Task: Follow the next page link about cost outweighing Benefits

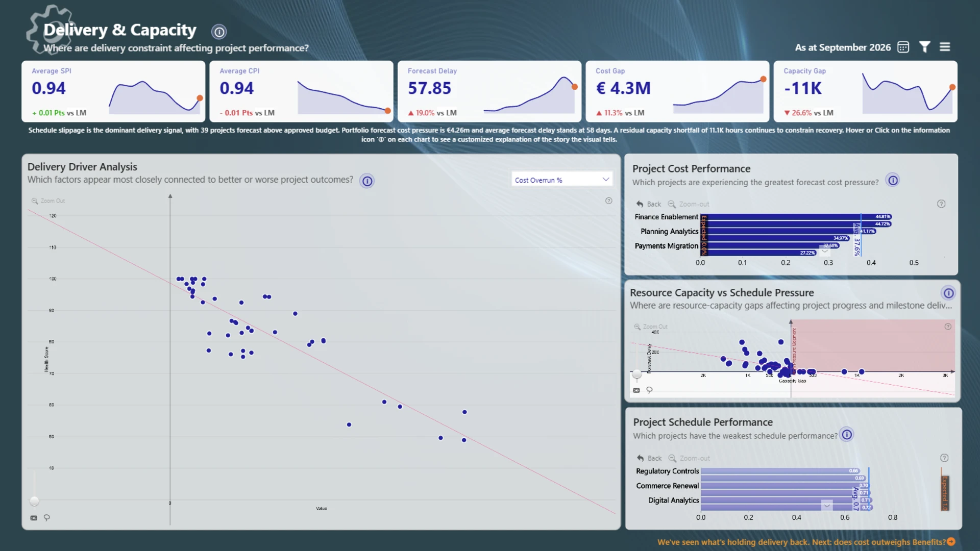Action: (x=806, y=542)
